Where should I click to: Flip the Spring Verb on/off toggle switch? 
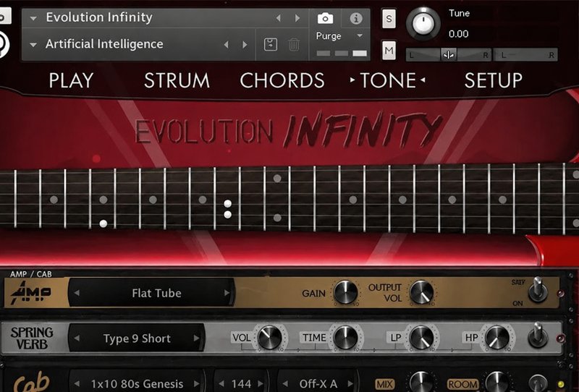click(538, 336)
